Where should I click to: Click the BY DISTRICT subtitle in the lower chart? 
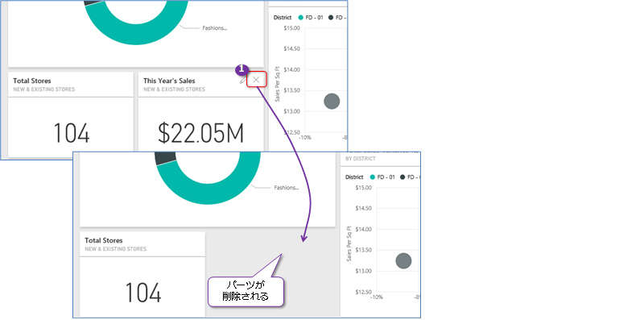361,158
